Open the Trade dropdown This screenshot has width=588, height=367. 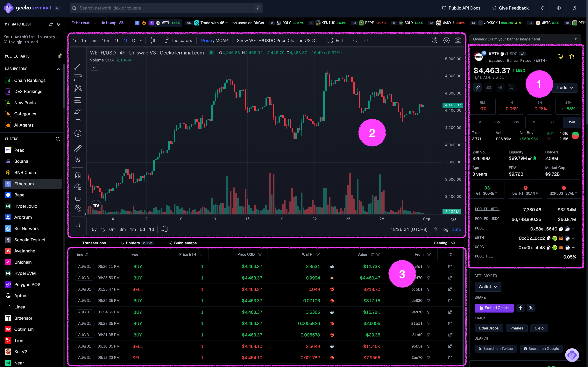(x=564, y=88)
